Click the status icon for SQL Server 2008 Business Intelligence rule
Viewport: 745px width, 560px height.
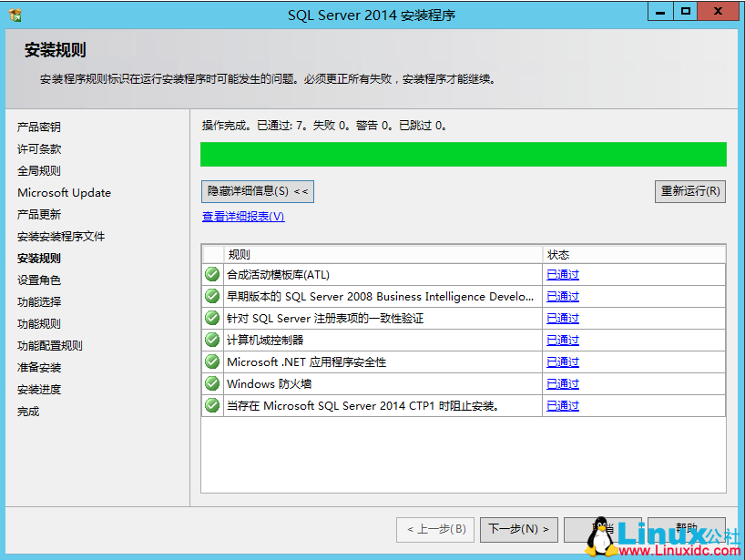coord(211,296)
